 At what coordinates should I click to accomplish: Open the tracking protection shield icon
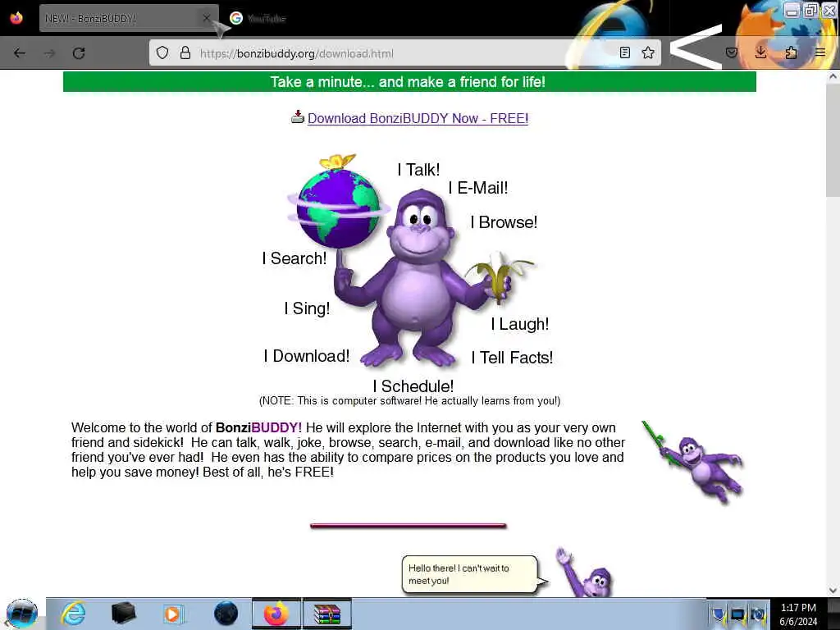point(162,52)
